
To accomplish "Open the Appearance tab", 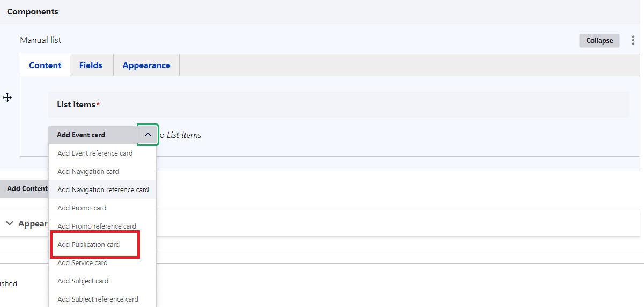I will tap(146, 65).
